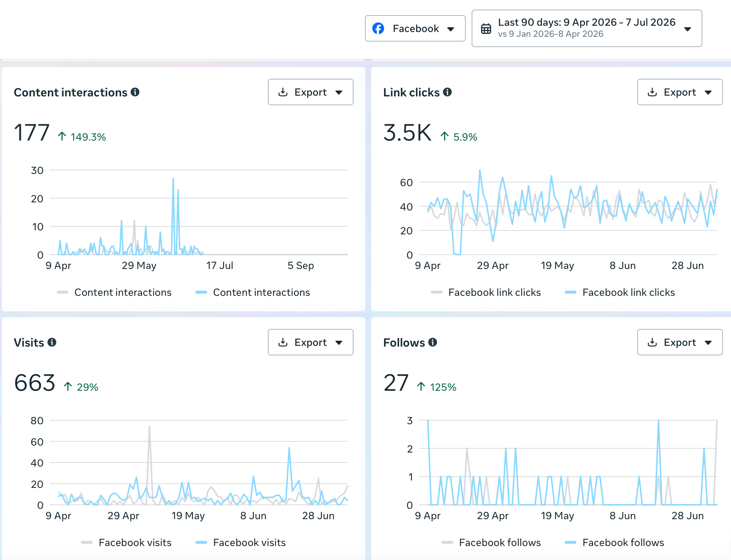
Task: Click the 27 Follows total
Action: [396, 383]
